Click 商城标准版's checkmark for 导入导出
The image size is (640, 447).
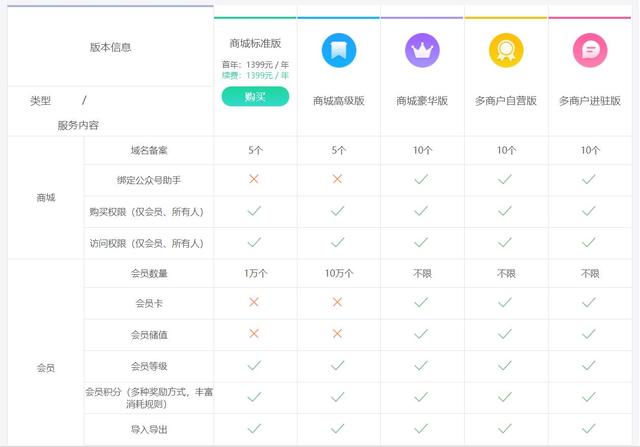pos(254,428)
